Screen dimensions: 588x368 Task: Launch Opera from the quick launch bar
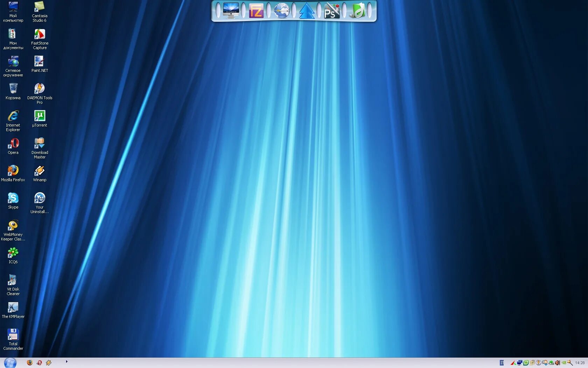click(x=39, y=363)
